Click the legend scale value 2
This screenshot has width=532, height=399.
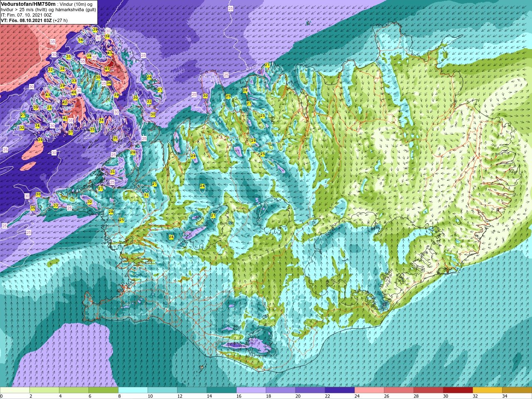point(31,396)
